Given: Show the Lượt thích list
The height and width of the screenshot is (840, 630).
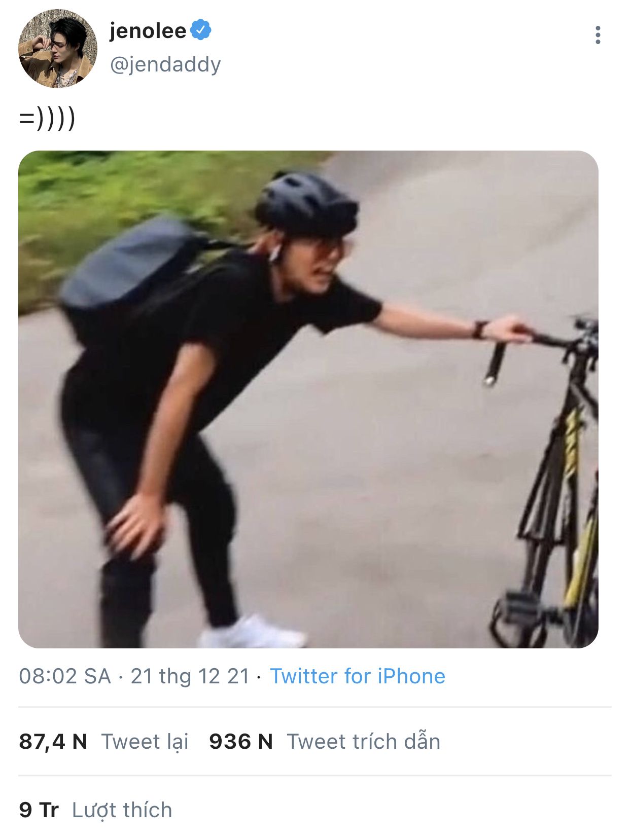Looking at the screenshot, I should (122, 810).
